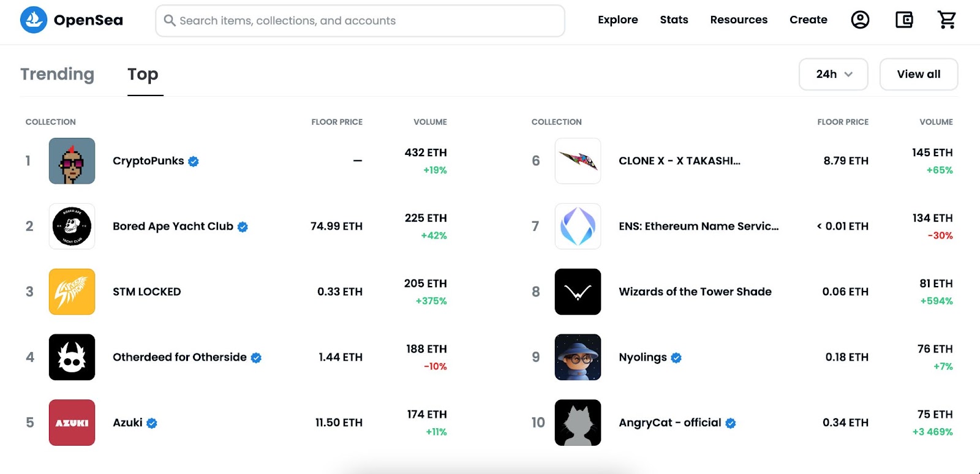
Task: Open the Nyolings collection link
Action: (643, 357)
